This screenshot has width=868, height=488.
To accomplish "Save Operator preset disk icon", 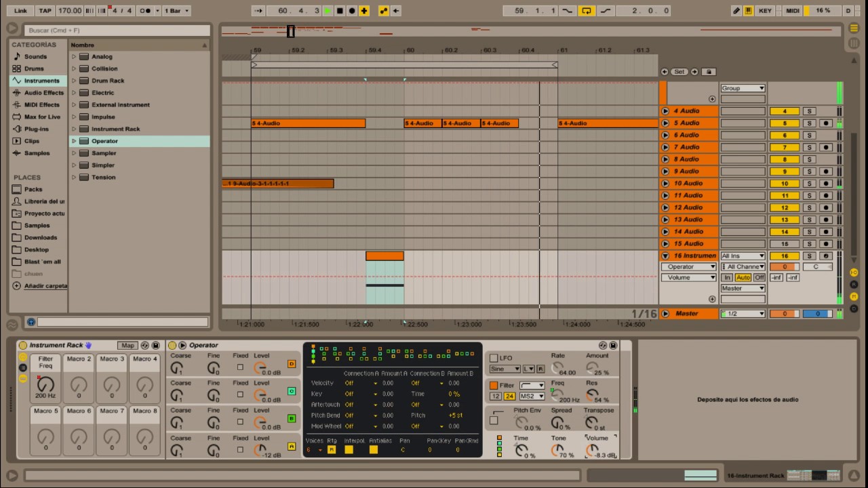I will (x=613, y=346).
